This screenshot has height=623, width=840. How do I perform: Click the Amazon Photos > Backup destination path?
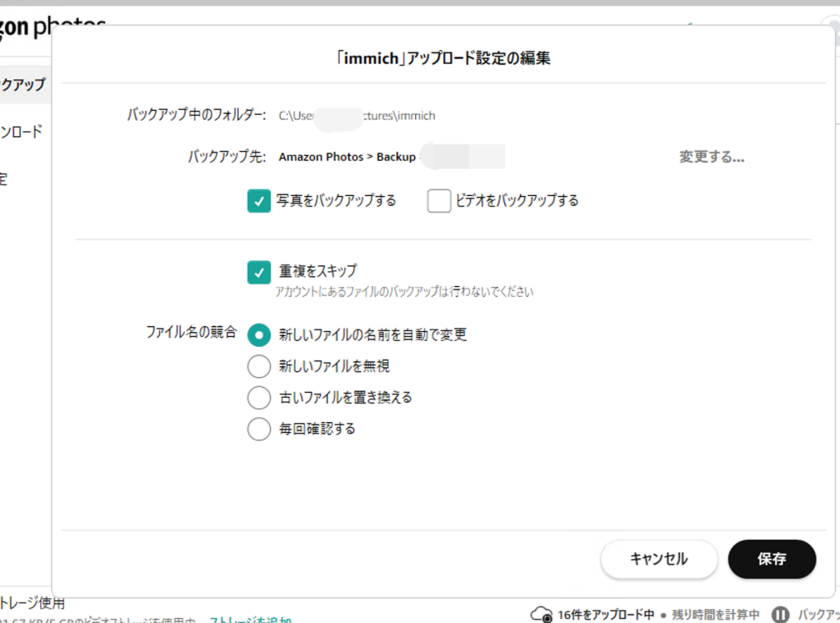347,157
